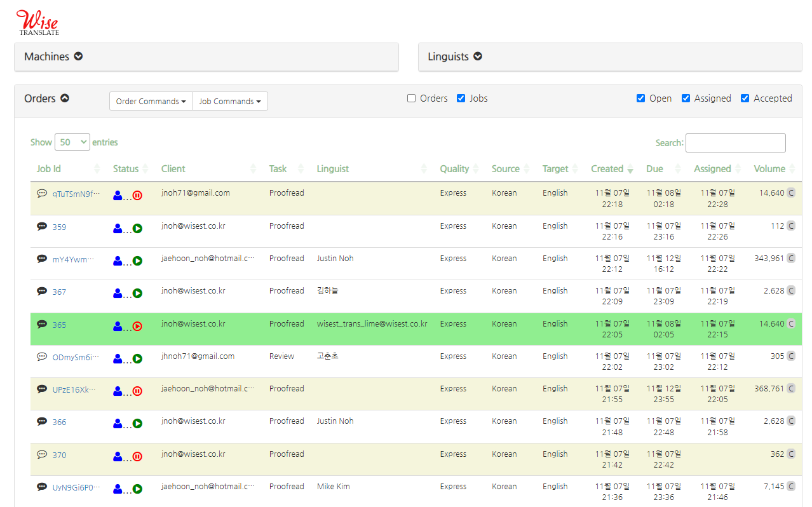Click the green play icon for job 367
The image size is (812, 507).
click(137, 294)
